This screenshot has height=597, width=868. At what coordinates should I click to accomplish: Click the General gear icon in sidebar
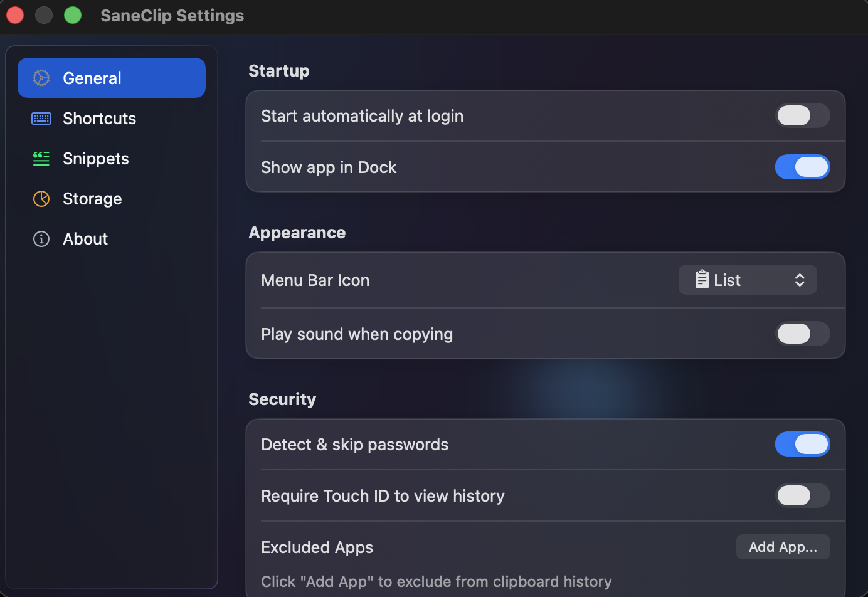pos(41,78)
